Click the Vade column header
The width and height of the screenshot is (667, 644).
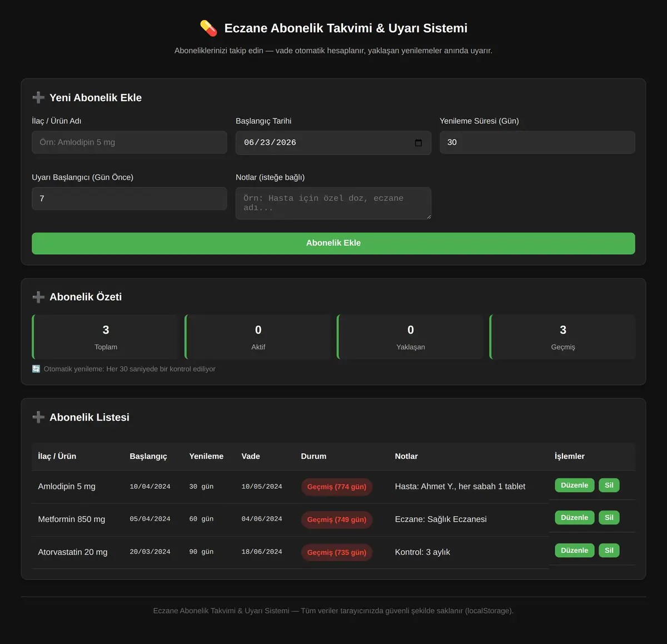[251, 457]
